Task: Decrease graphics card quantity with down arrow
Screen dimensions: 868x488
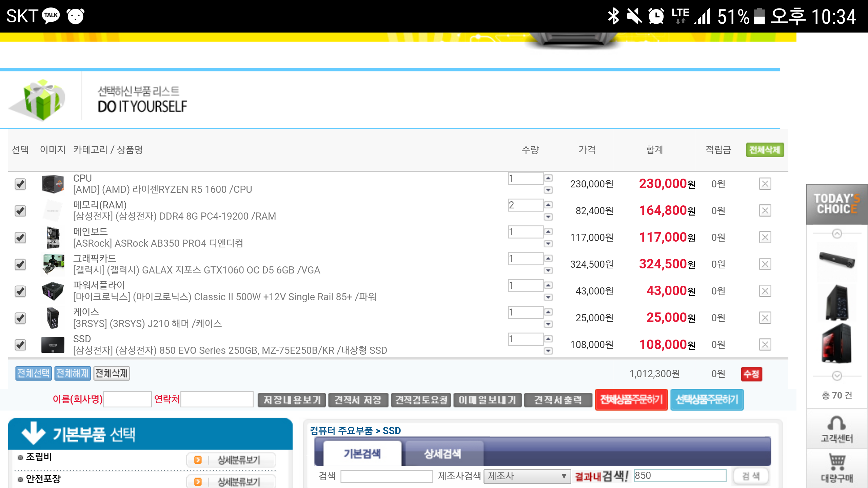Action: (548, 270)
